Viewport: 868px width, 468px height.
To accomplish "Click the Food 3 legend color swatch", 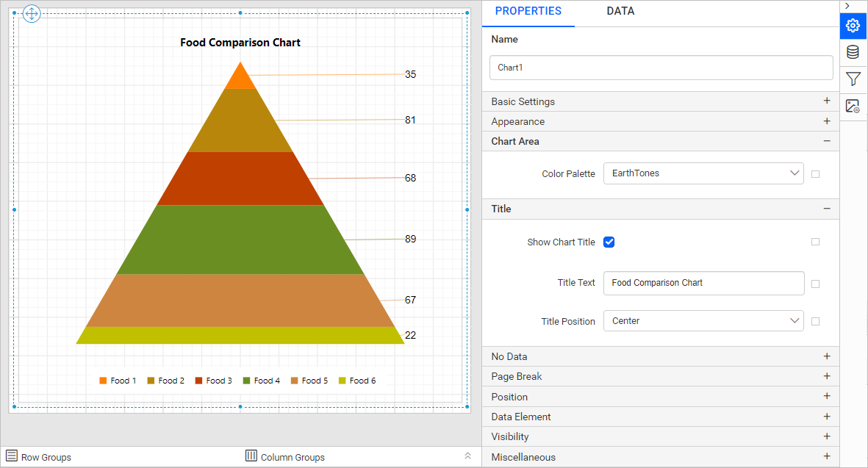I will point(198,381).
